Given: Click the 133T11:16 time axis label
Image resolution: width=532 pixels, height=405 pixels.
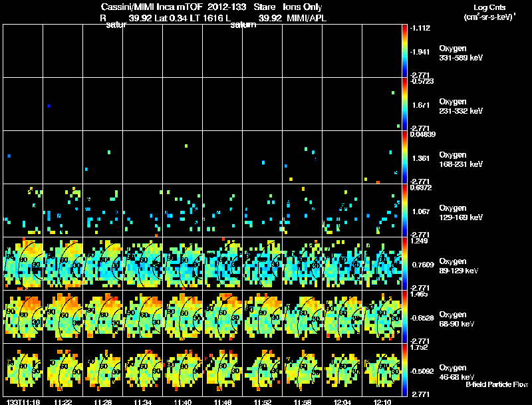Looking at the screenshot, I should click(x=23, y=402).
